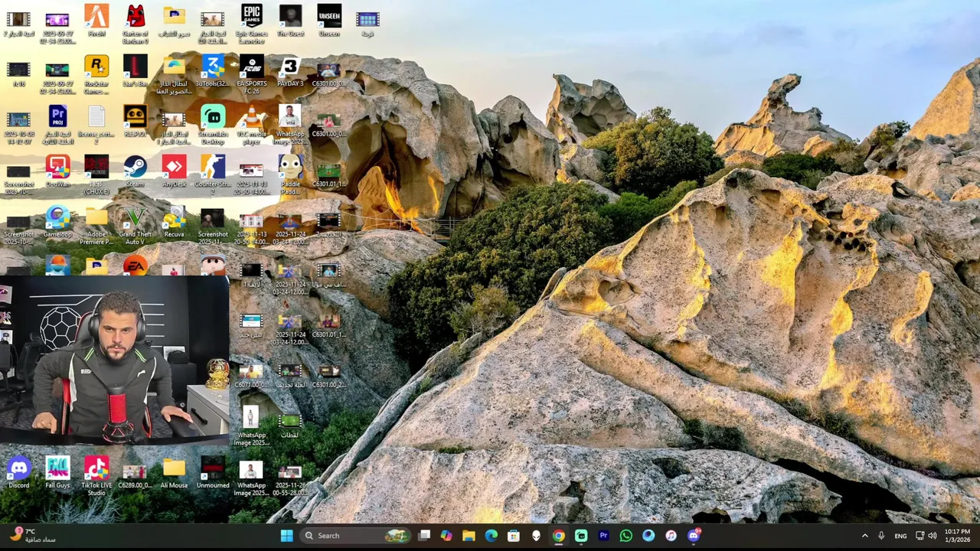Select the Liar's Bar shortcut
The height and width of the screenshot is (551, 980).
[x=135, y=71]
